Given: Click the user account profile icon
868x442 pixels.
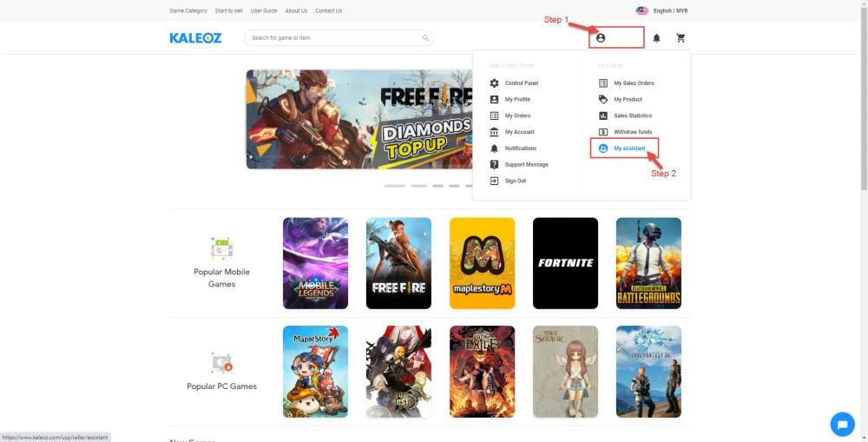Looking at the screenshot, I should click(601, 37).
